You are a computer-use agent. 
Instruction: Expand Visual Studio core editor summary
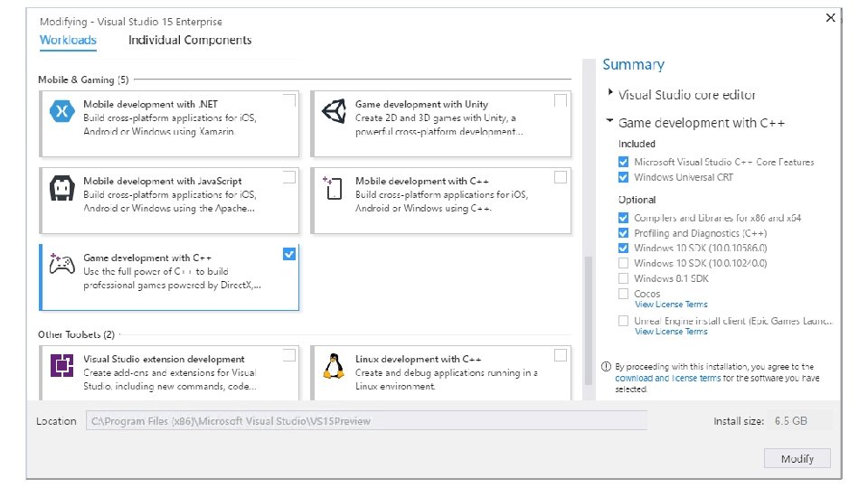point(611,93)
